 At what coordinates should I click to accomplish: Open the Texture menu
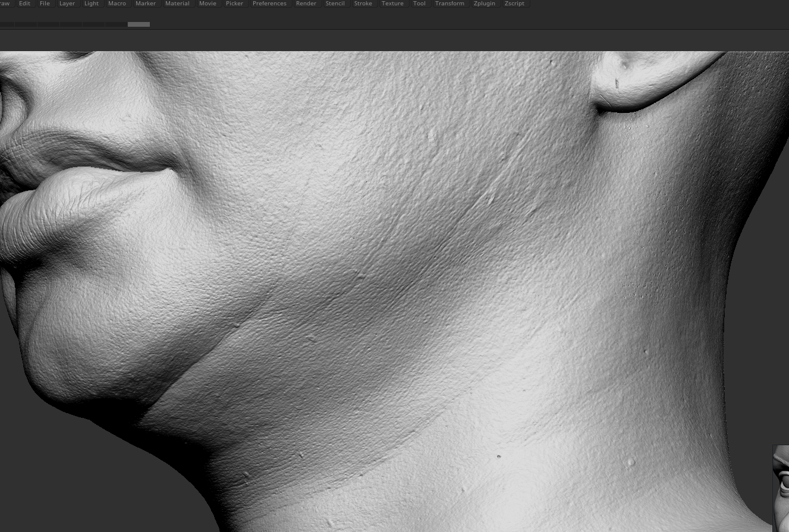pos(392,4)
